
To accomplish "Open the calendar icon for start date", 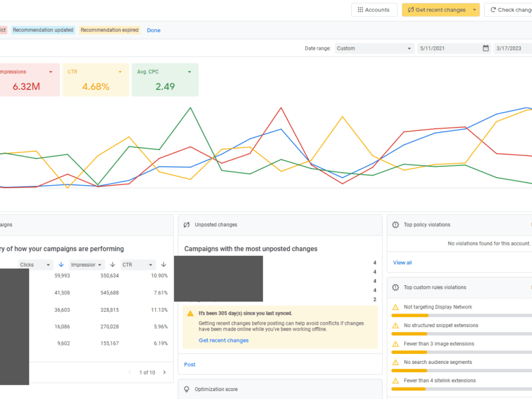I will click(x=486, y=48).
